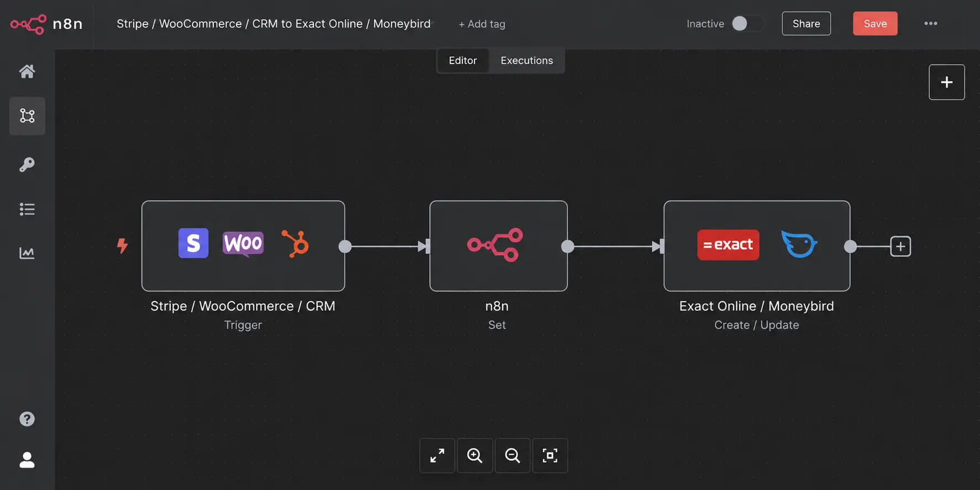
Task: Open the add-node panel plus button
Action: click(947, 82)
